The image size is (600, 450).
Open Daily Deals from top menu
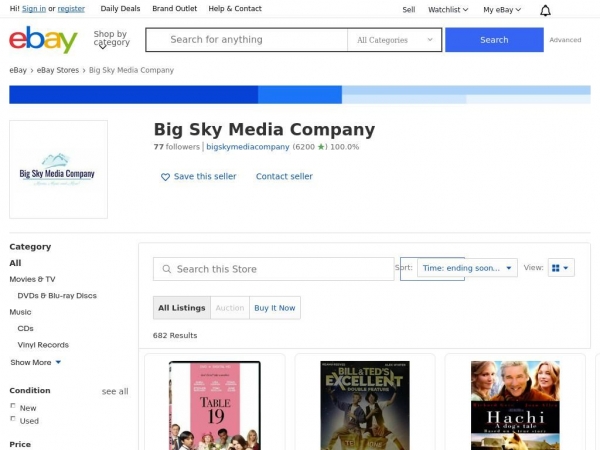[x=120, y=8]
